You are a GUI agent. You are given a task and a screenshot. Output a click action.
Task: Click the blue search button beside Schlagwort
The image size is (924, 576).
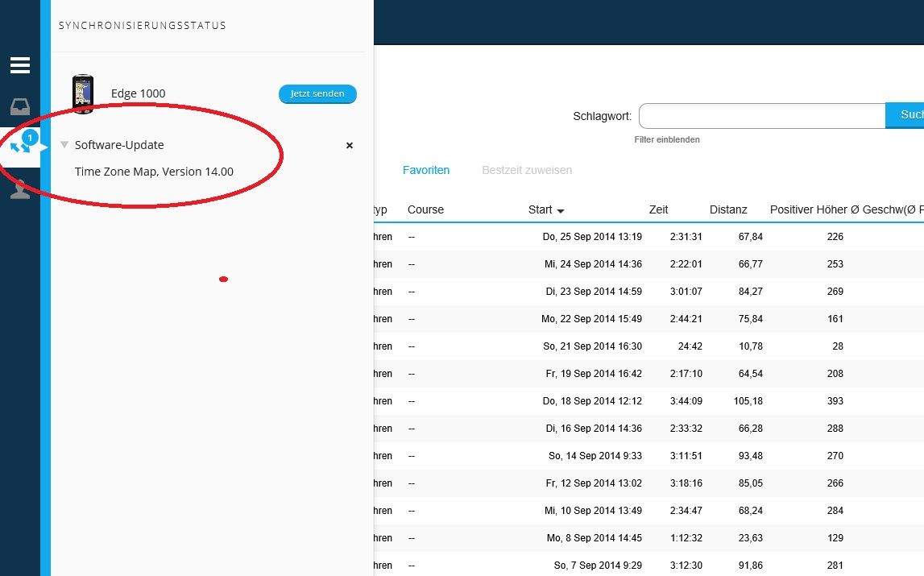pyautogui.click(x=905, y=115)
